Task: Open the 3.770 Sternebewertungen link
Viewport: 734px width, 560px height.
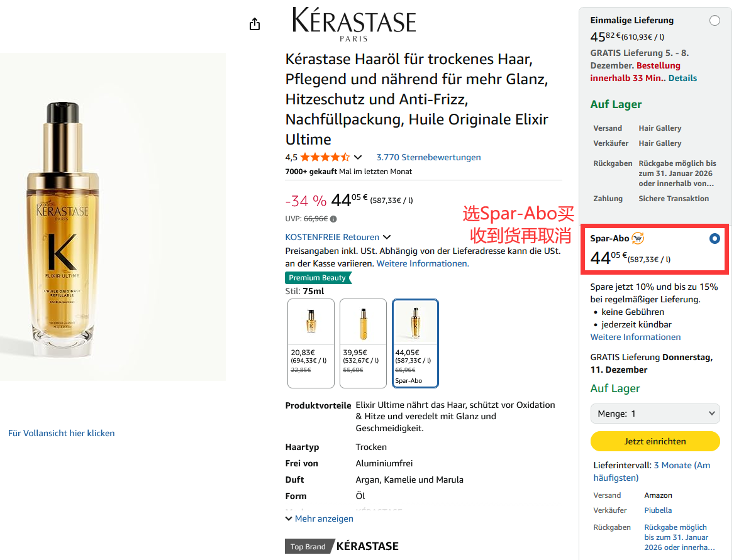Action: tap(428, 157)
